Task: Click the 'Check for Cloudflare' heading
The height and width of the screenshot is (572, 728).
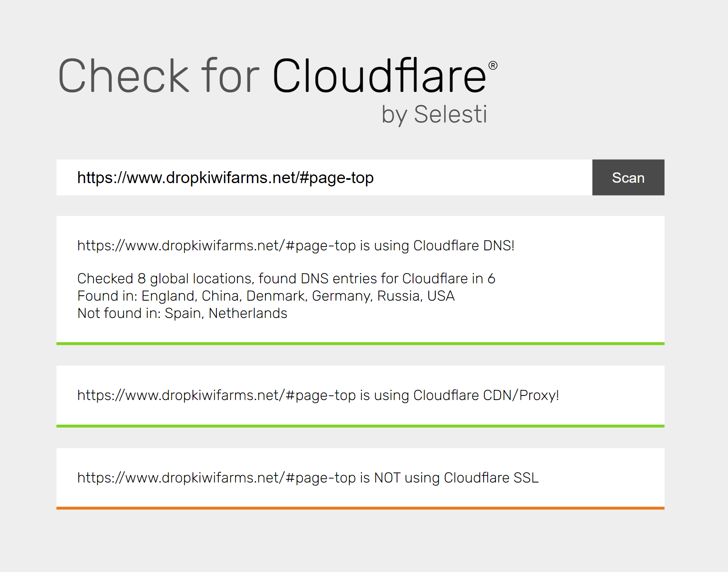Action: (277, 75)
